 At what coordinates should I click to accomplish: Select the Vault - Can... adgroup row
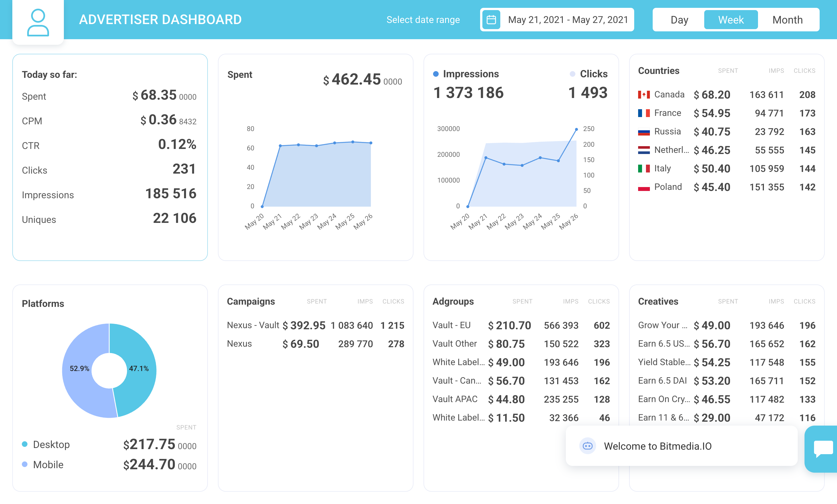pos(521,381)
